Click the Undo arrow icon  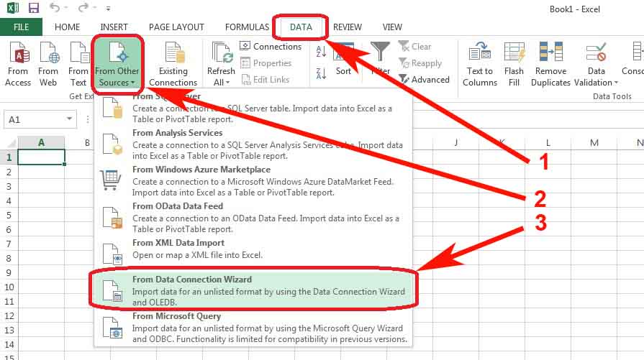55,8
